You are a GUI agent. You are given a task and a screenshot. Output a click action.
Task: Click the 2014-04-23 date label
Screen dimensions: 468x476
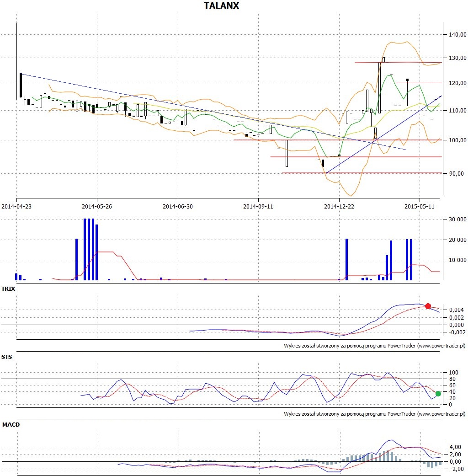(x=16, y=206)
